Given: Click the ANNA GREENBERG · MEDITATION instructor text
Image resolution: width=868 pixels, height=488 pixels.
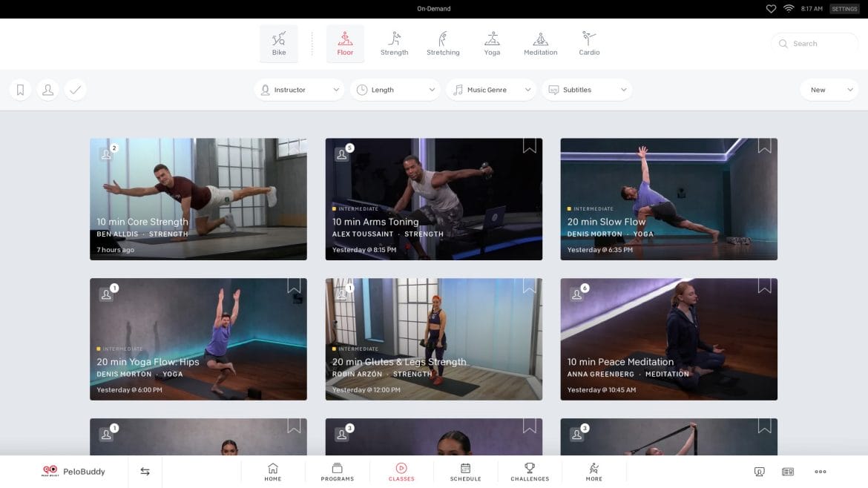Looking at the screenshot, I should click(628, 374).
